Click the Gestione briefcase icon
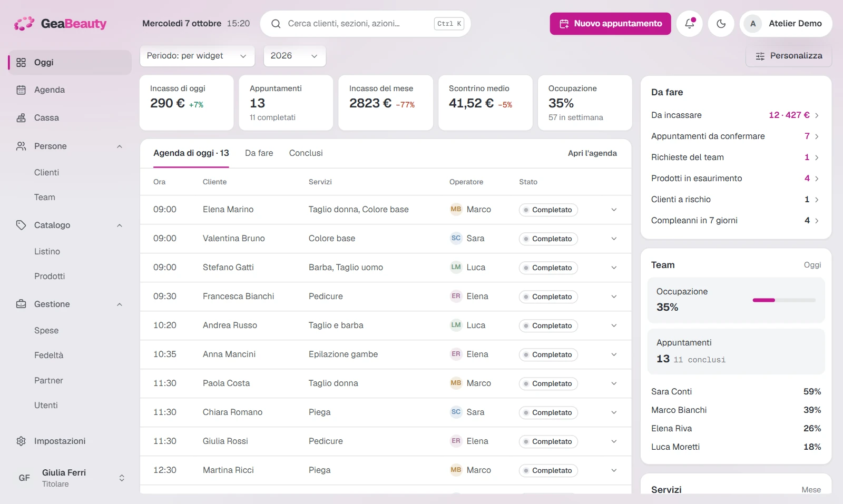Viewport: 843px width, 504px height. pos(21,304)
